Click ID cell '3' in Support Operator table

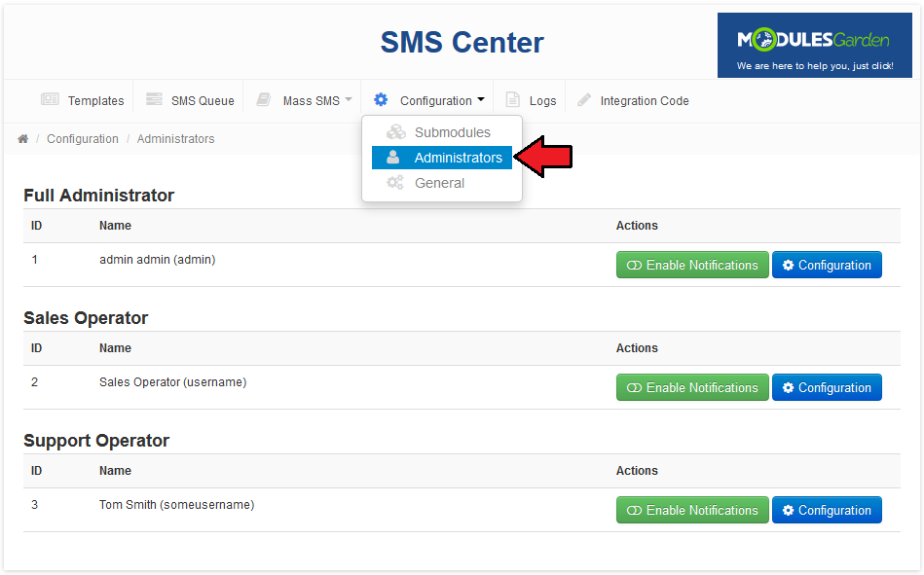click(35, 505)
